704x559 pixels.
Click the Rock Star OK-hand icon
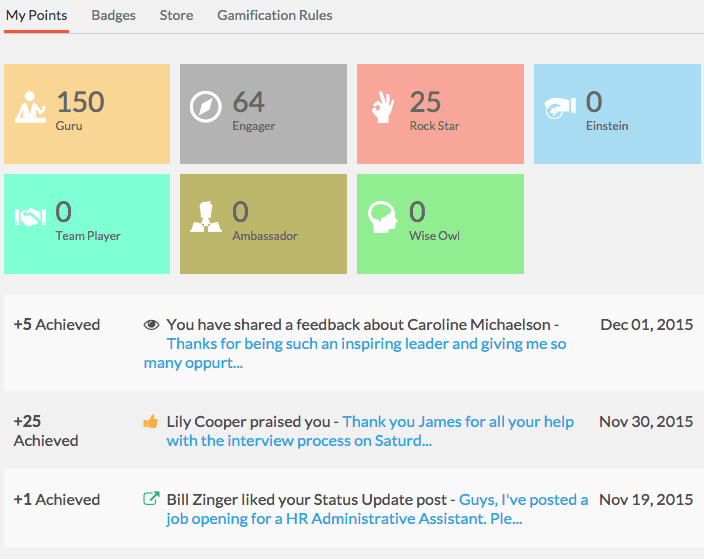[x=383, y=107]
